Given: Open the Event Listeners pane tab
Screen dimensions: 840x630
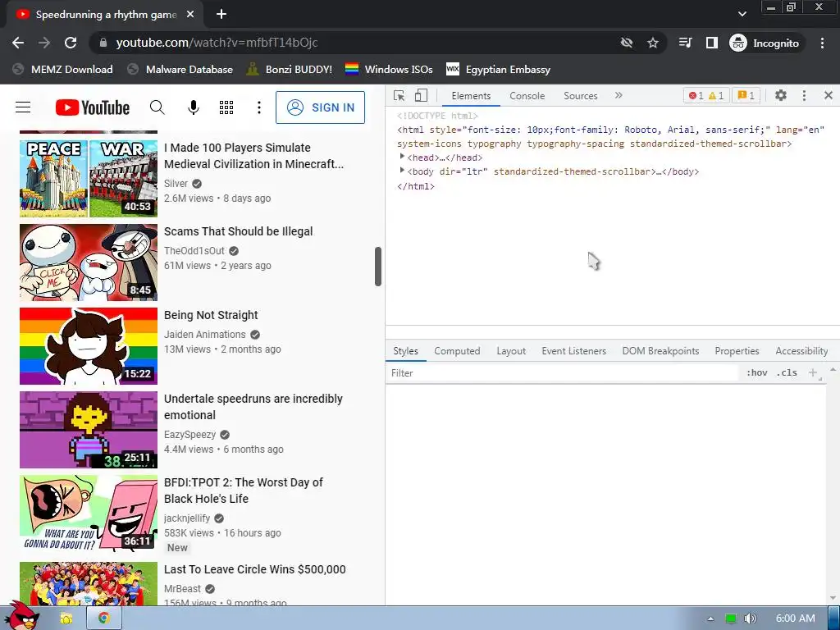Looking at the screenshot, I should [x=573, y=351].
